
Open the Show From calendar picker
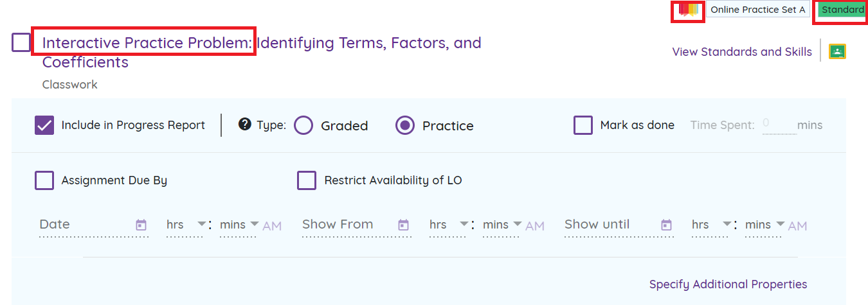click(403, 225)
